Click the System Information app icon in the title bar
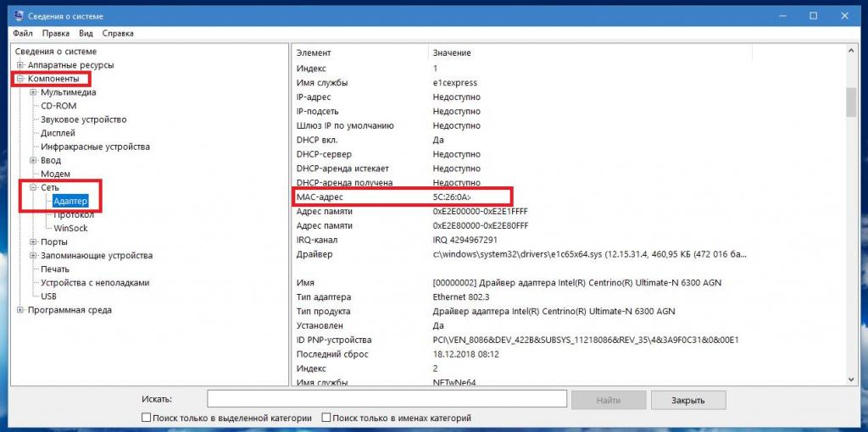Image resolution: width=868 pixels, height=432 pixels. click(19, 16)
